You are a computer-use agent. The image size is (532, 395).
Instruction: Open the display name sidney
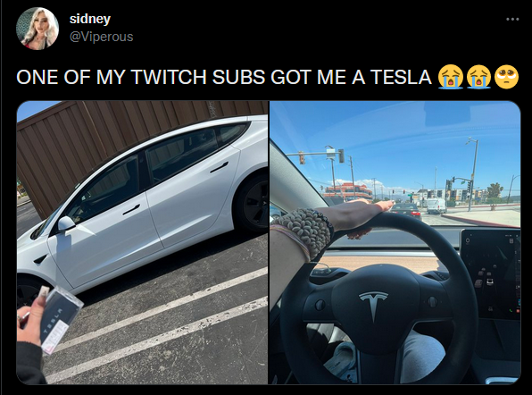[x=90, y=19]
